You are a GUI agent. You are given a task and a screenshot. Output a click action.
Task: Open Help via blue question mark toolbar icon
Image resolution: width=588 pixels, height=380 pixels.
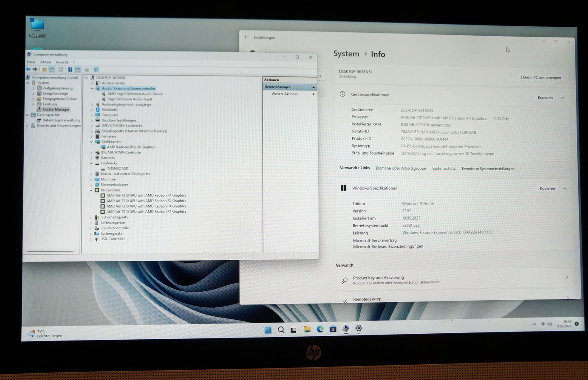tap(70, 69)
